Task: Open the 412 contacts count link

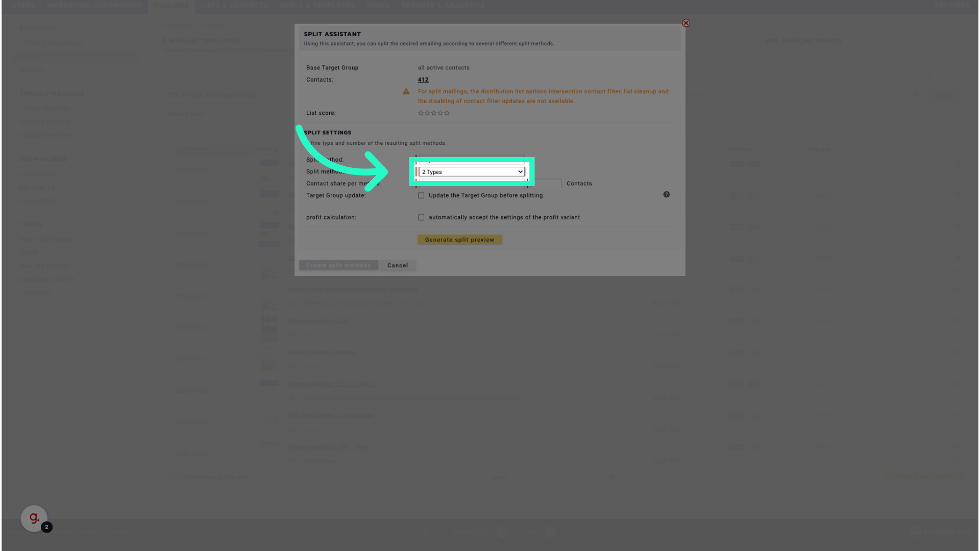Action: tap(423, 80)
